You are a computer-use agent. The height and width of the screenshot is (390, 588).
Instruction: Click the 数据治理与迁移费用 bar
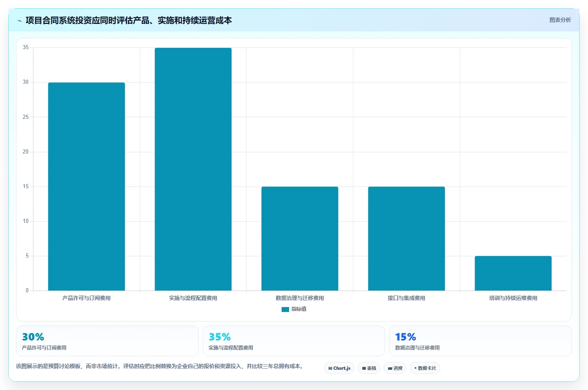[x=300, y=239]
